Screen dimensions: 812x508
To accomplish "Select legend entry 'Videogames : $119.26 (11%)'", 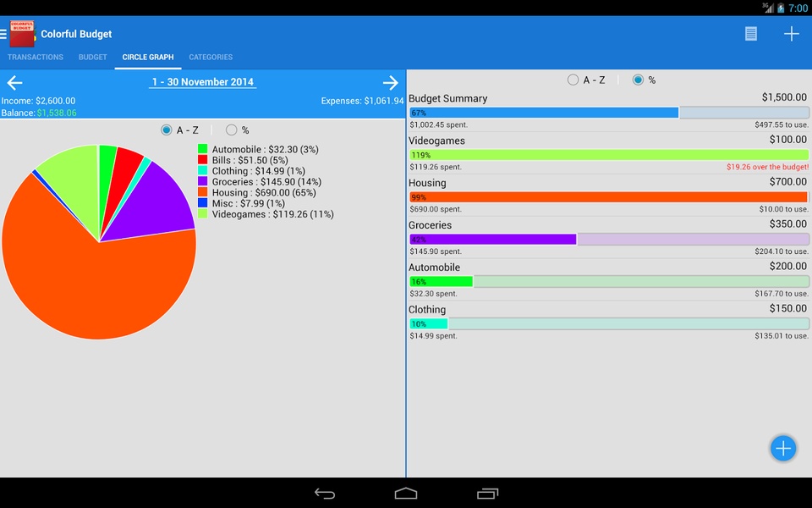I will (273, 214).
